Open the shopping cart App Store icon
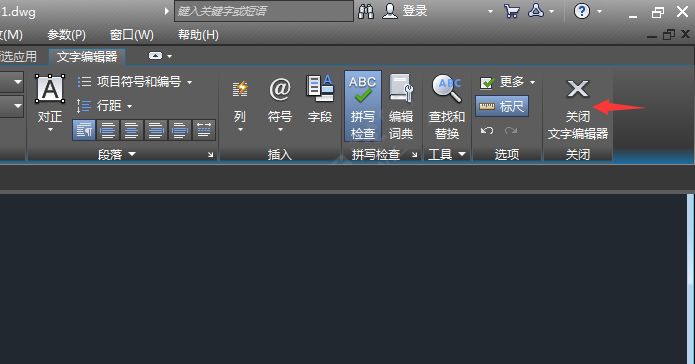Image resolution: width=695 pixels, height=364 pixels. [511, 11]
